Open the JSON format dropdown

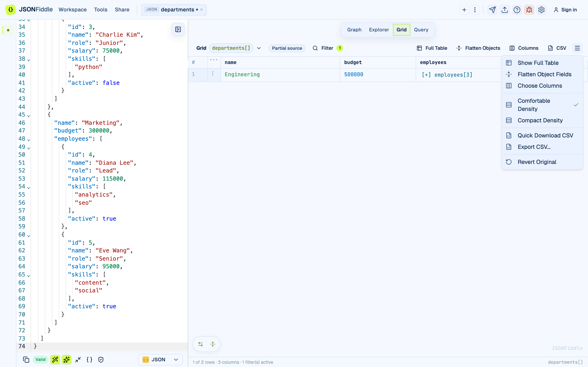click(160, 359)
